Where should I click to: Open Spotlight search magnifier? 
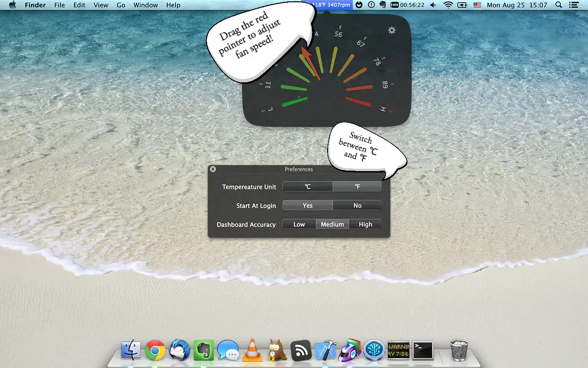559,5
